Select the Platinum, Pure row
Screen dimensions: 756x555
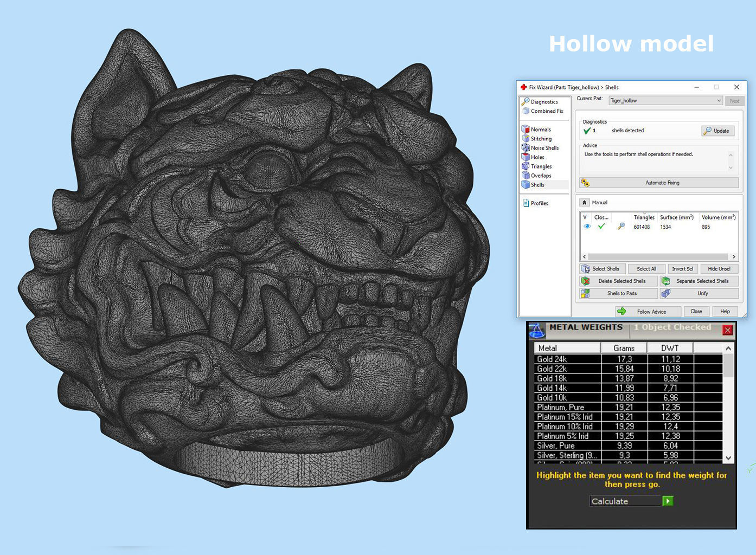point(629,407)
